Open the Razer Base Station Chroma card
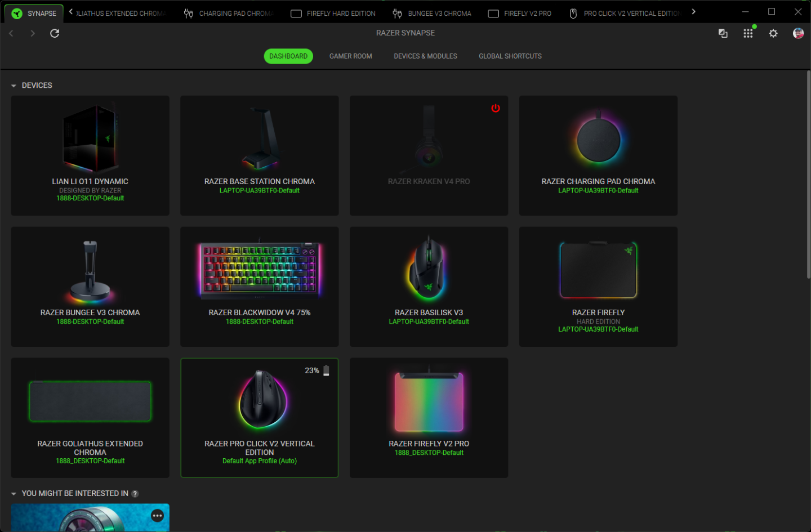Screen dimensions: 811x532 coord(260,155)
